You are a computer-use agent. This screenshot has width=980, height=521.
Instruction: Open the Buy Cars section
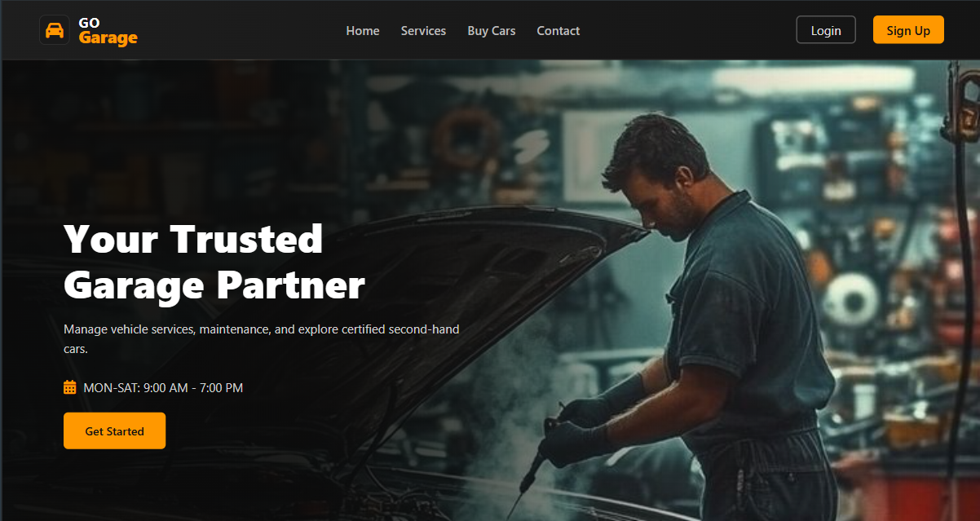coord(492,31)
